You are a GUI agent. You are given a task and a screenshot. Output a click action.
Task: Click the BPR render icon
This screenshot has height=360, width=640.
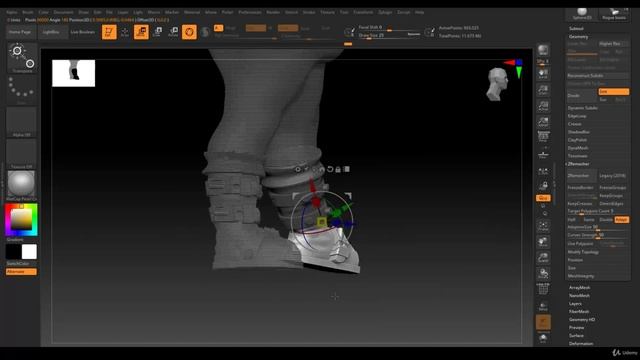click(543, 50)
